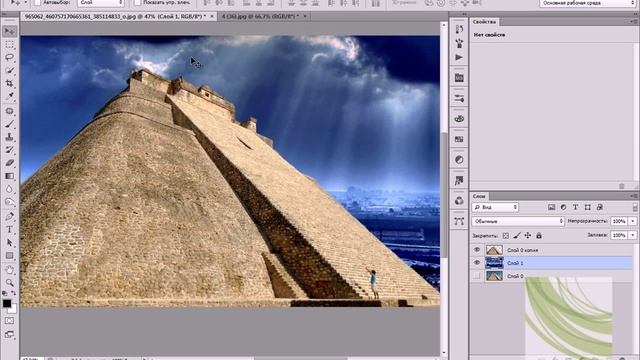Screen dimensions: 640x360
Task: Select the History Brush tool
Action: tap(9, 150)
